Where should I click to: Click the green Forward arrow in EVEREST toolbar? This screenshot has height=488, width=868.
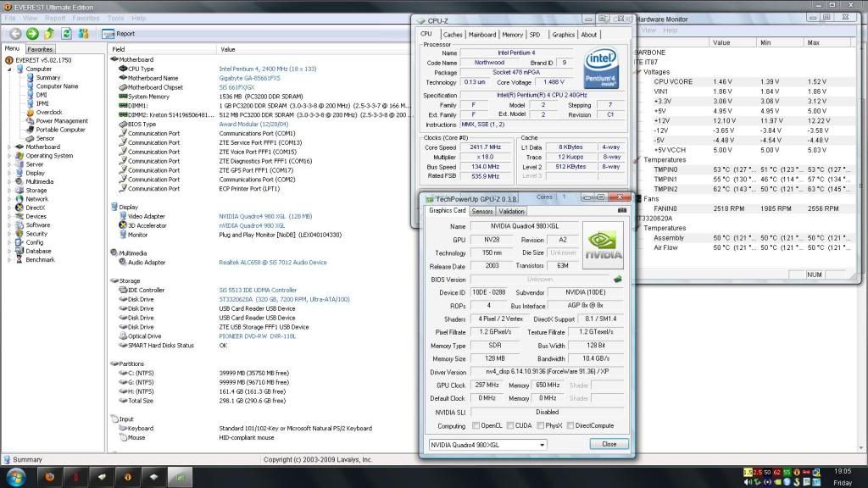click(x=33, y=34)
